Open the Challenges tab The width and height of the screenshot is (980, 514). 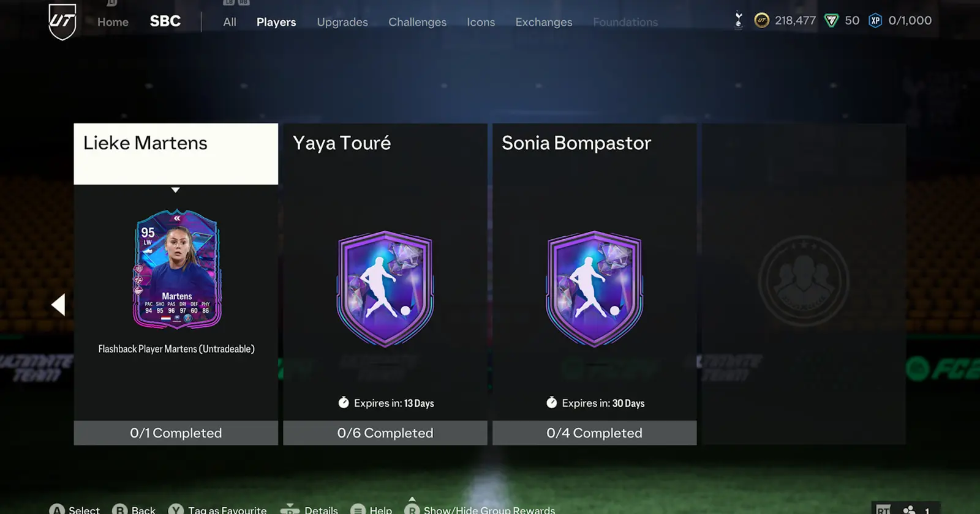[x=417, y=22]
